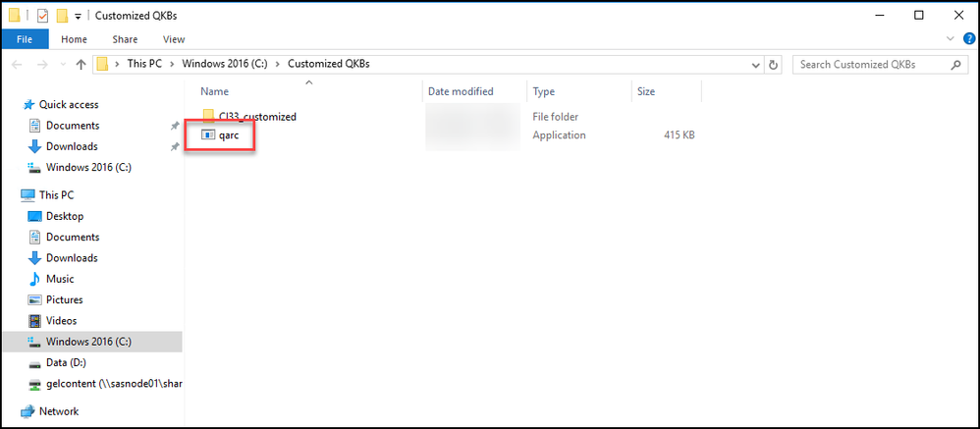
Task: Open the gelcontent network share
Action: coord(114,384)
